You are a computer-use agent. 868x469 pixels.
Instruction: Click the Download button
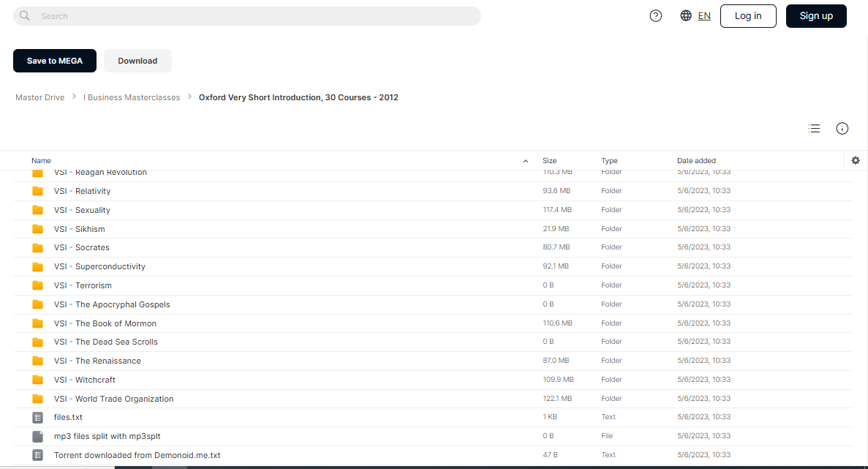(x=137, y=61)
